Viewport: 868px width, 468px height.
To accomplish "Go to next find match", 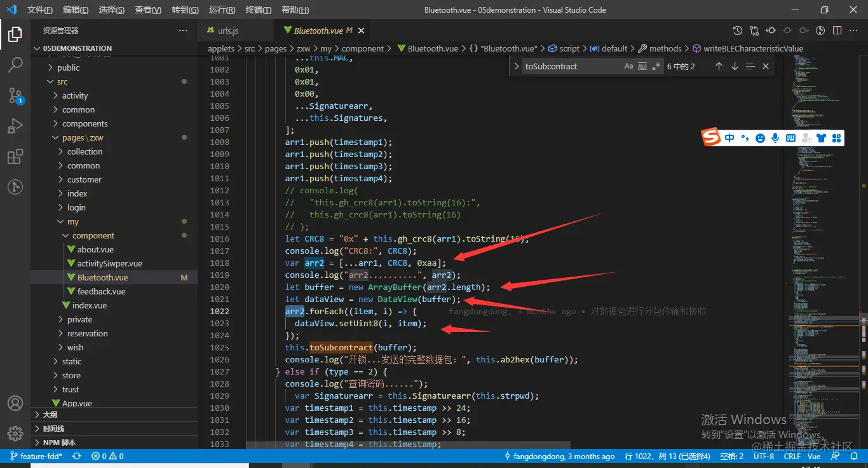I will pyautogui.click(x=735, y=66).
